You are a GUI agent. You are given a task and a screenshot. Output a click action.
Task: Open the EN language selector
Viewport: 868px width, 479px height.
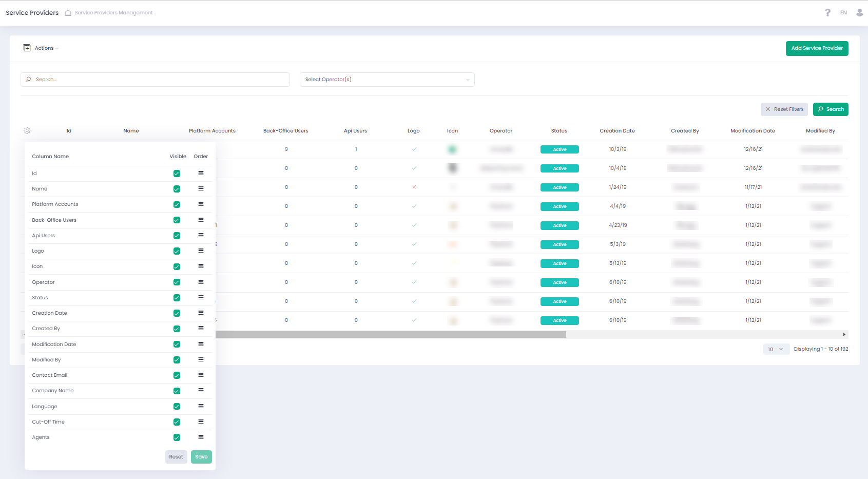pyautogui.click(x=843, y=12)
